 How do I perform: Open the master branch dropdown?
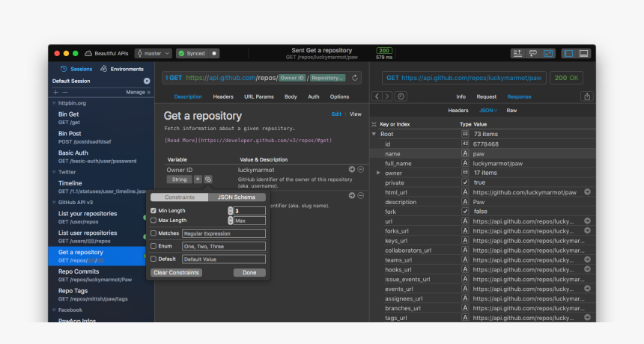coord(154,53)
